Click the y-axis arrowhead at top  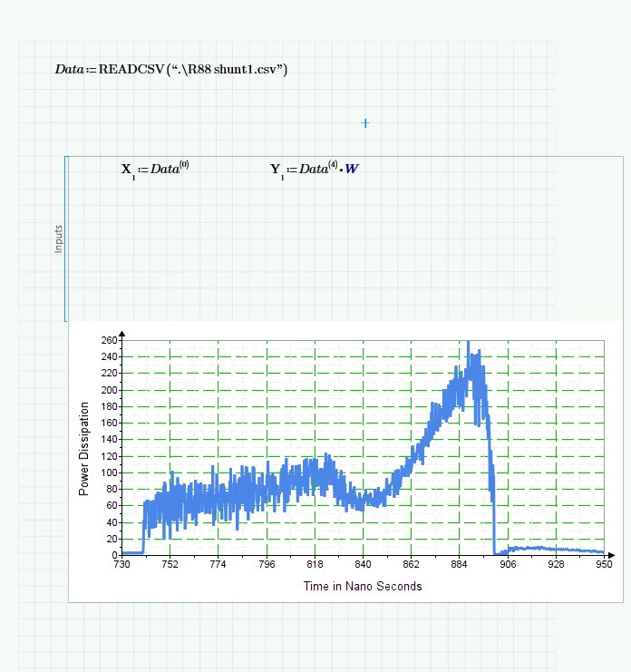pos(122,334)
